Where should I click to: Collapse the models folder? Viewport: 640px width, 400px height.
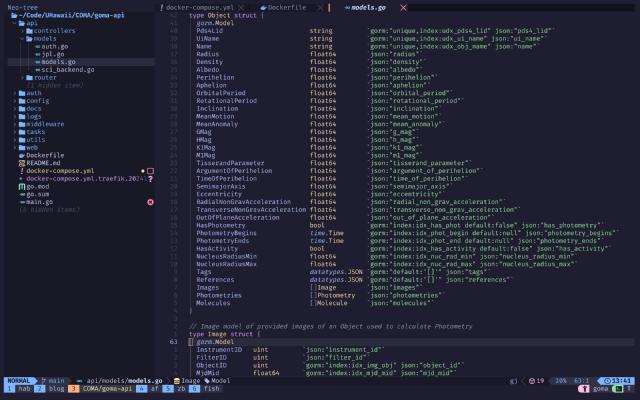(x=23, y=39)
